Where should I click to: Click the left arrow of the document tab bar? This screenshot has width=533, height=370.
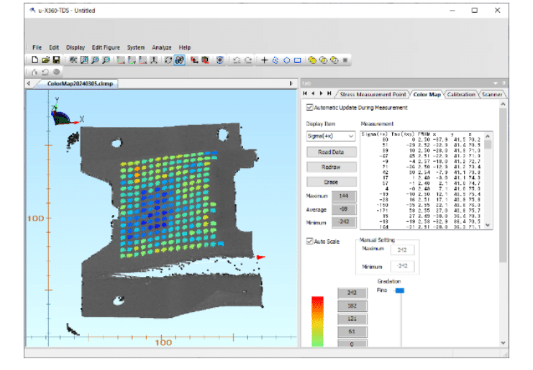pyautogui.click(x=29, y=83)
